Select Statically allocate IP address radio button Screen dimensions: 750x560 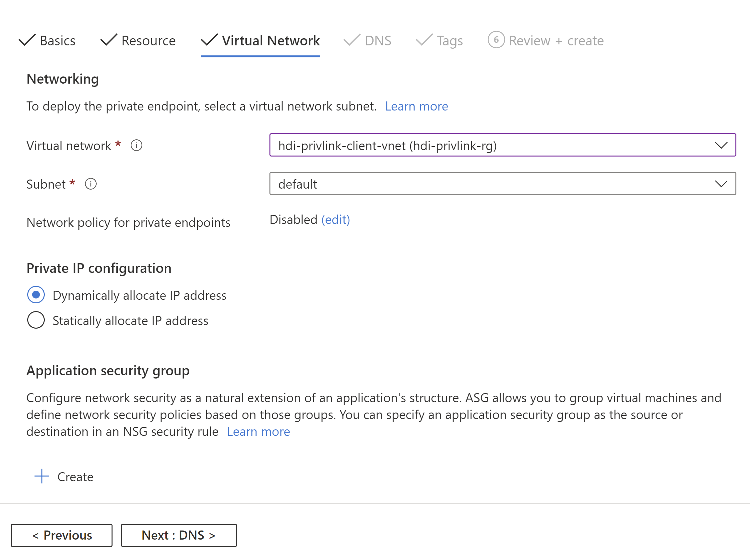click(36, 320)
